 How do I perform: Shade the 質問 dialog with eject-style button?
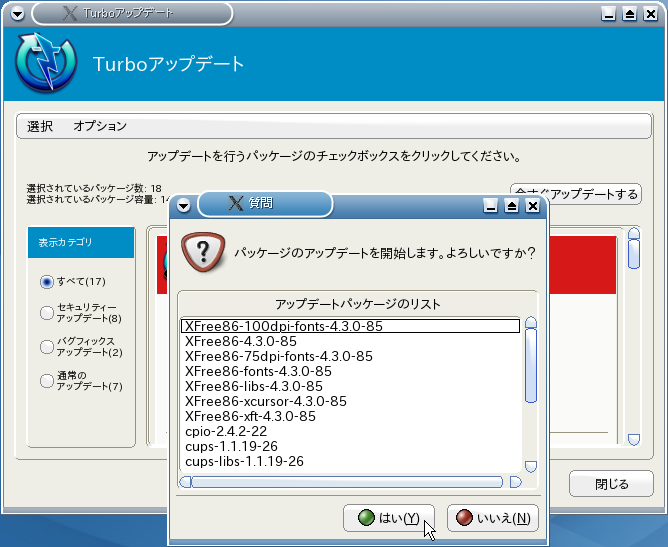(512, 206)
